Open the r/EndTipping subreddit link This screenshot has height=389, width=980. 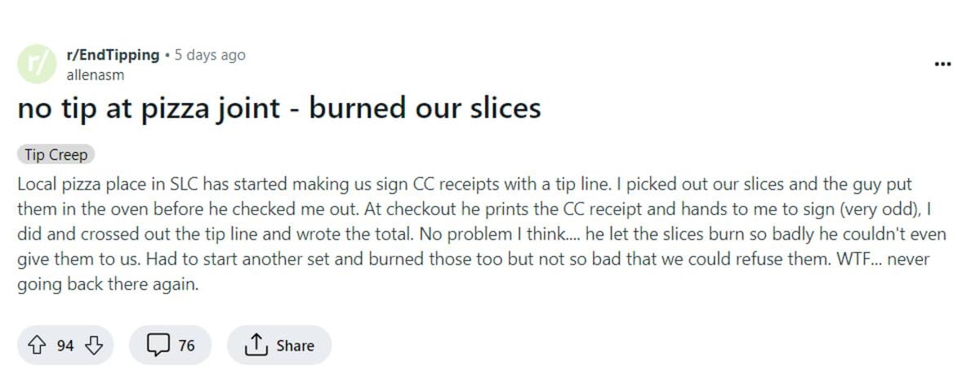(x=112, y=55)
